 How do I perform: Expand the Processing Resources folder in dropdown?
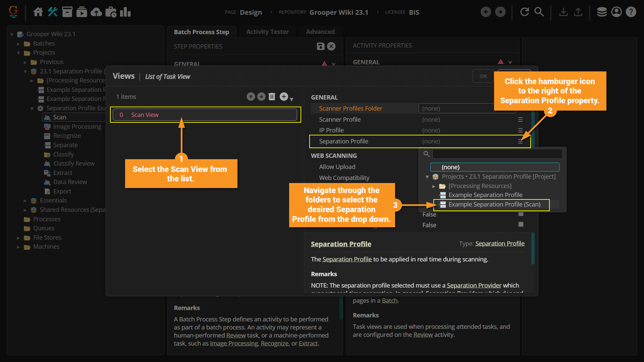pyautogui.click(x=434, y=186)
